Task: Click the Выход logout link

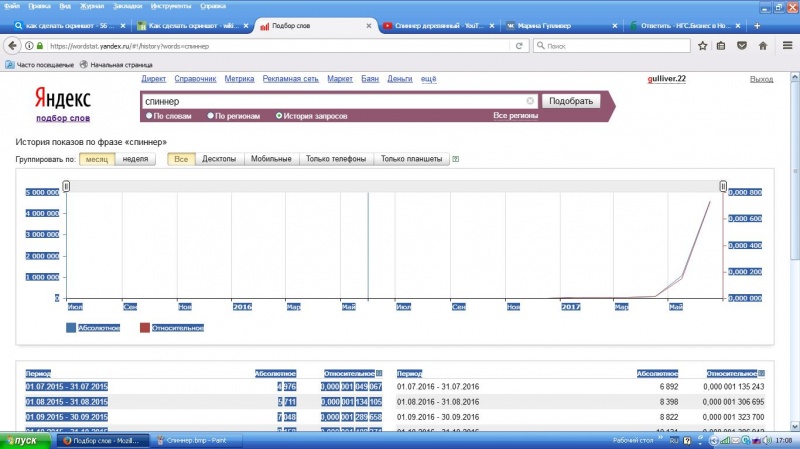Action: click(761, 79)
